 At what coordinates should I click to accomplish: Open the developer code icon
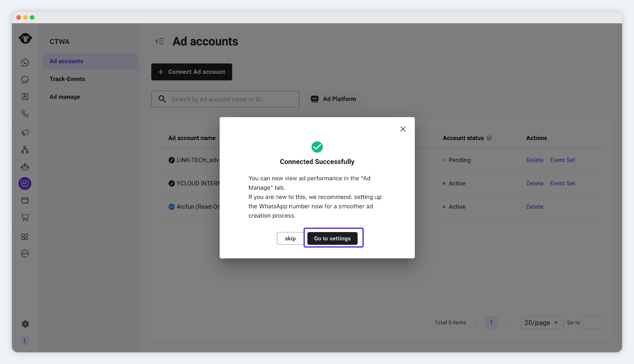(25, 253)
